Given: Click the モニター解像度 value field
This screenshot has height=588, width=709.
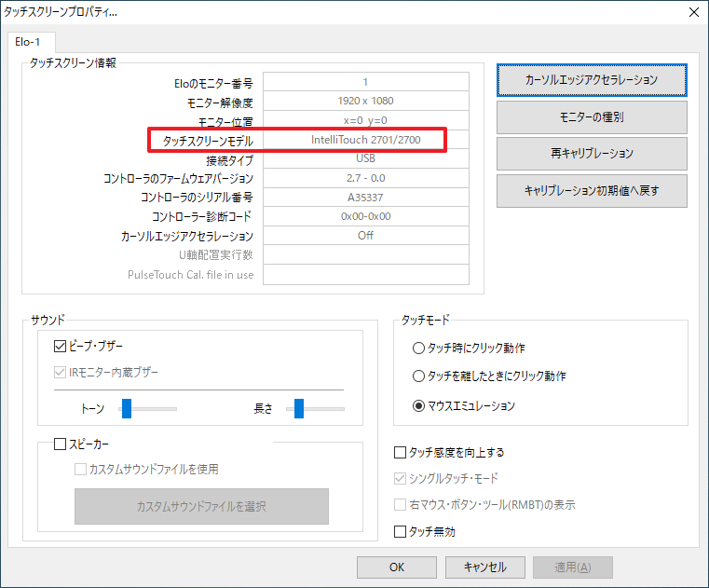Looking at the screenshot, I should [364, 101].
